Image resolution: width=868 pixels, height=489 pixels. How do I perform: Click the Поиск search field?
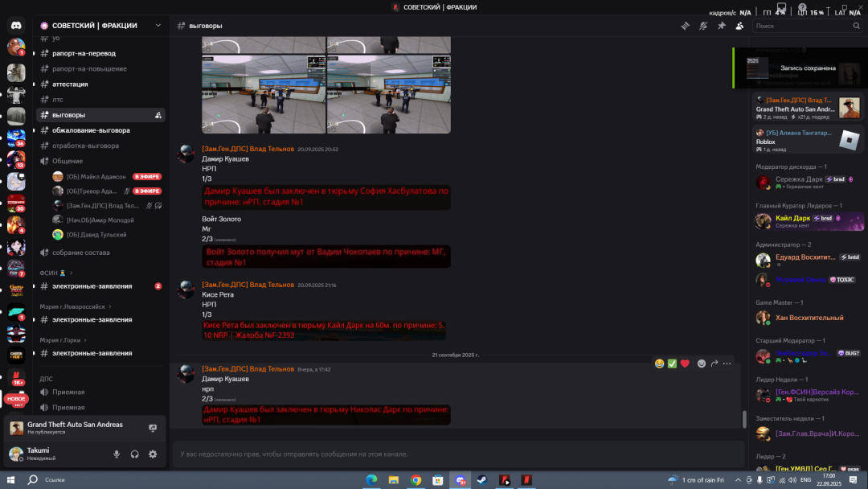[804, 26]
